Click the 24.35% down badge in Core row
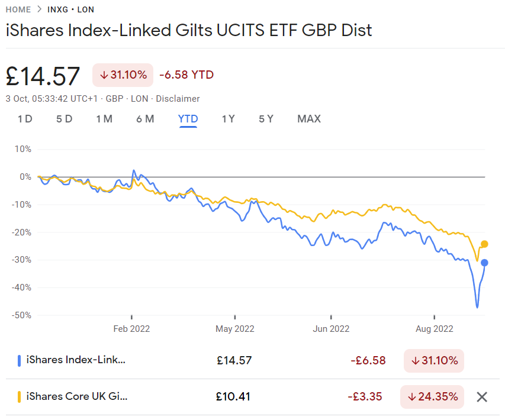Image resolution: width=505 pixels, height=420 pixels. pos(432,397)
